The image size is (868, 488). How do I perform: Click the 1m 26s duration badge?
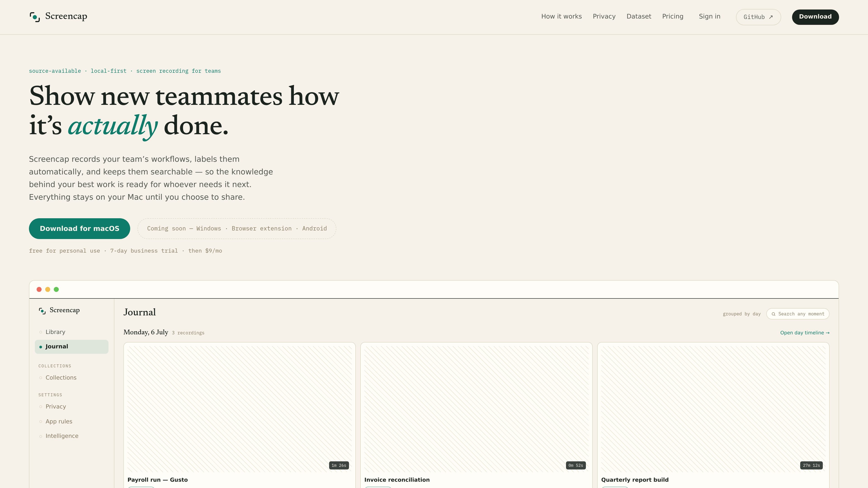point(339,465)
